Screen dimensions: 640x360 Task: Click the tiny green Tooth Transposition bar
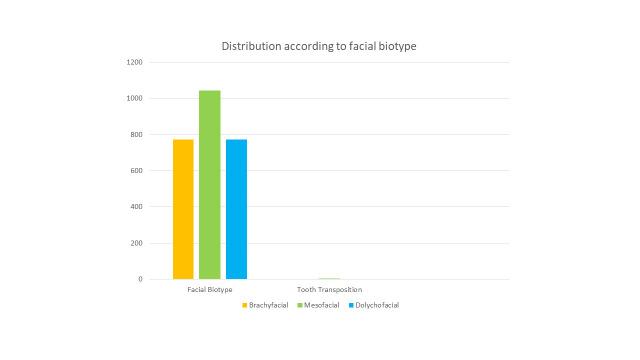point(330,278)
